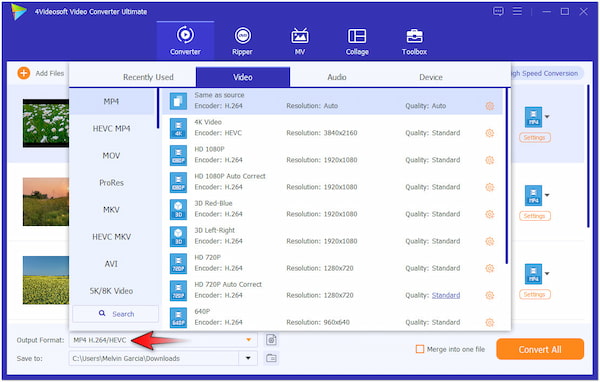Expand the Output Format dropdown
Viewport: 600px width, 382px height.
[248, 340]
